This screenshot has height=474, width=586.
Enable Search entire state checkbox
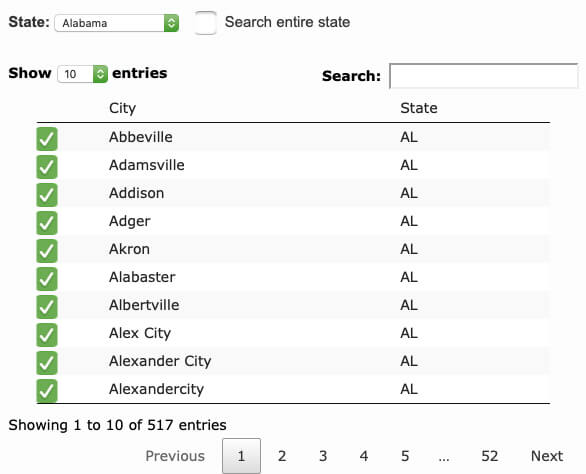(x=206, y=23)
